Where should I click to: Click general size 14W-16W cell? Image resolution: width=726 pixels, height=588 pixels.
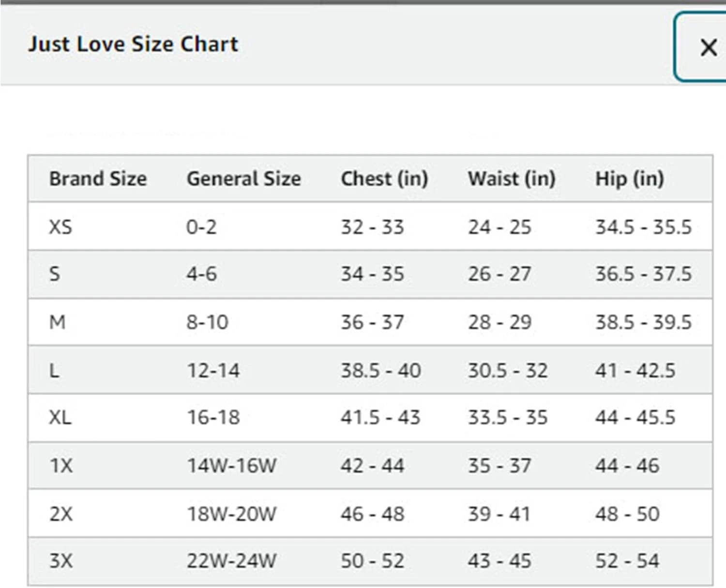pos(231,466)
